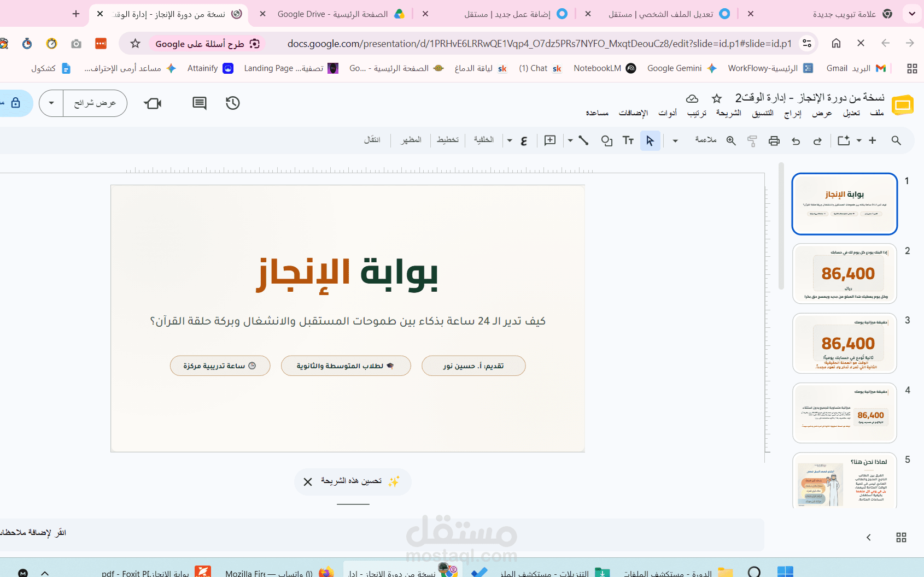Open the تعديل edit menu
Screen dimensions: 924x577
851,113
